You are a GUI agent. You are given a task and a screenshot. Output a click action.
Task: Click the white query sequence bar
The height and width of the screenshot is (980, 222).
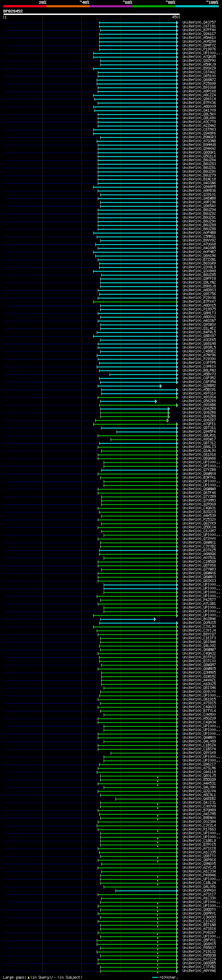[92, 14]
